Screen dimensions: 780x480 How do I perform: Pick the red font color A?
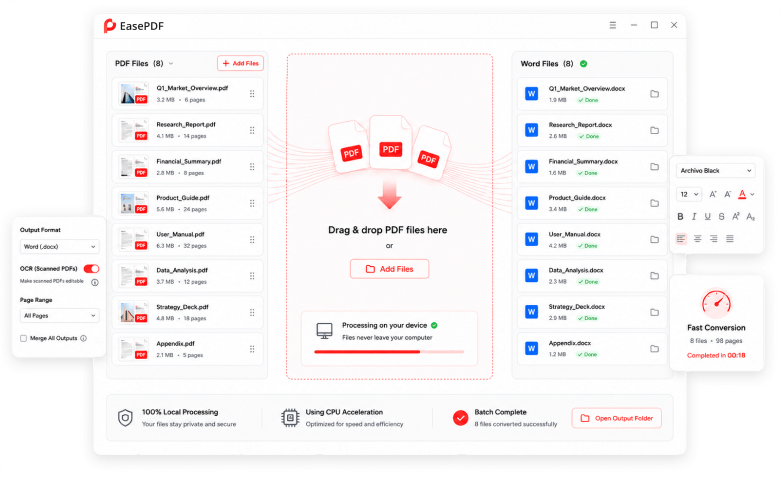(742, 194)
